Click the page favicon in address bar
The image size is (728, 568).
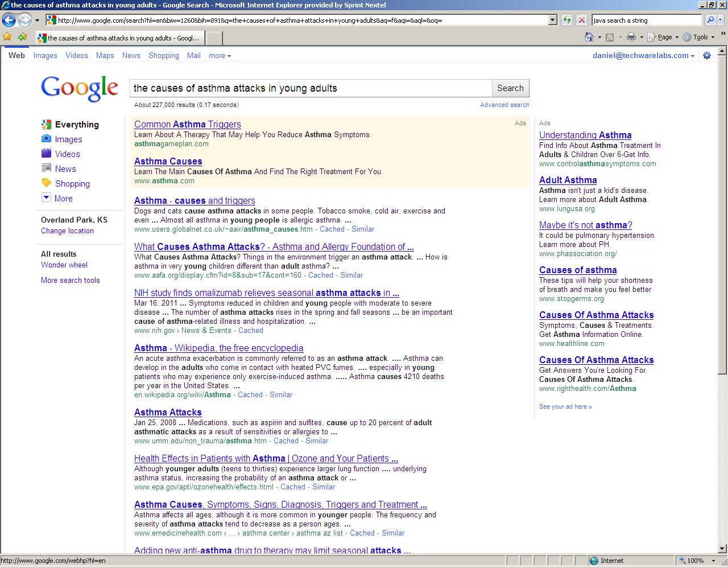pos(52,20)
